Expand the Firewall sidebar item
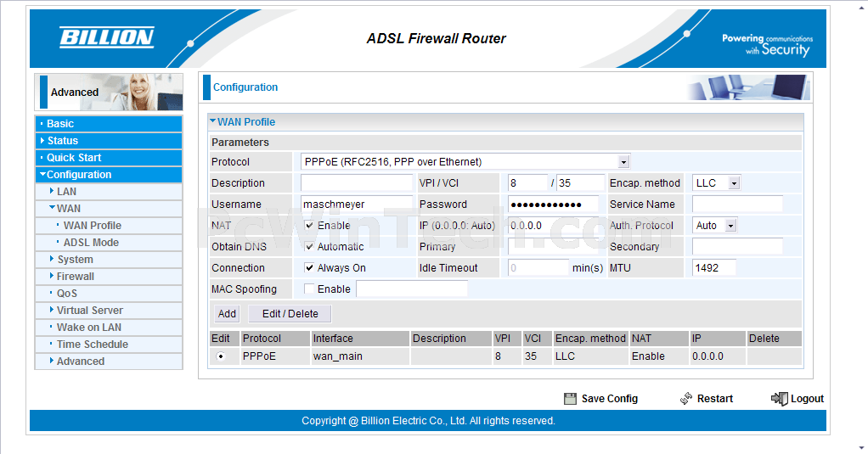The image size is (868, 454). pyautogui.click(x=75, y=277)
